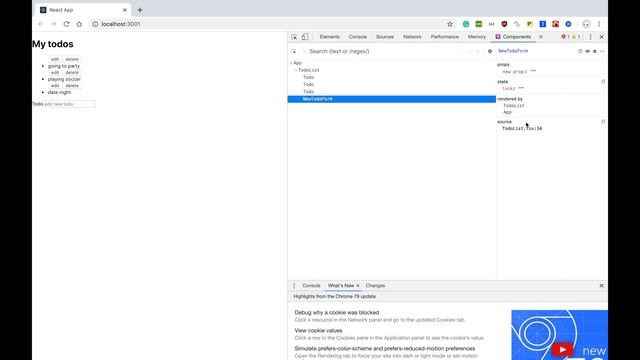Select the first Todo component

click(x=309, y=77)
